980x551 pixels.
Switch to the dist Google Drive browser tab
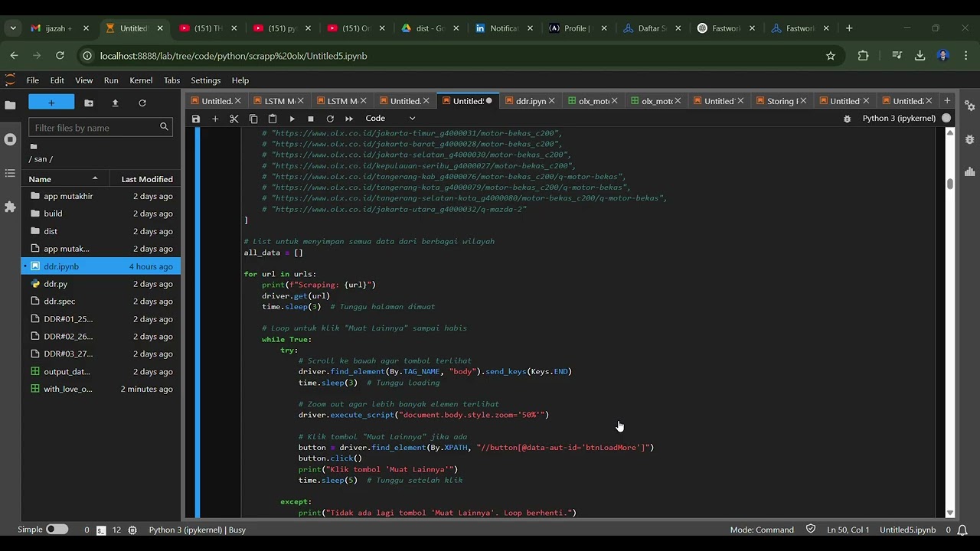(x=430, y=28)
